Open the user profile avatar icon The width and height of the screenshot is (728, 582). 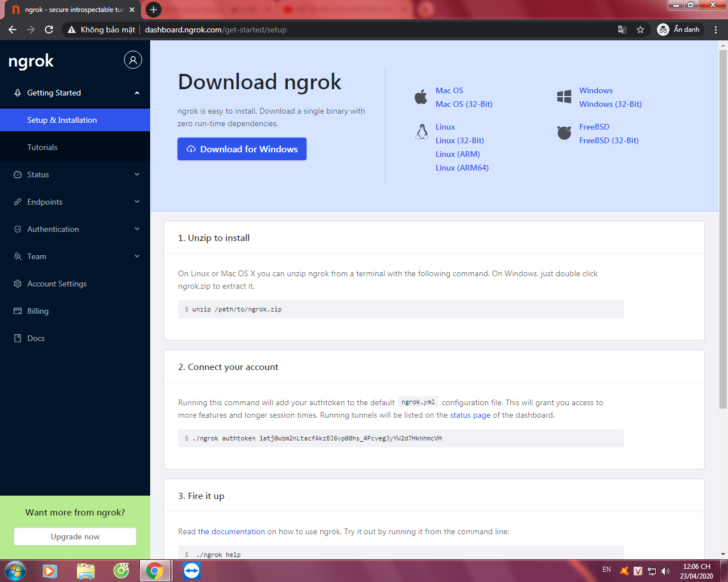(x=133, y=60)
